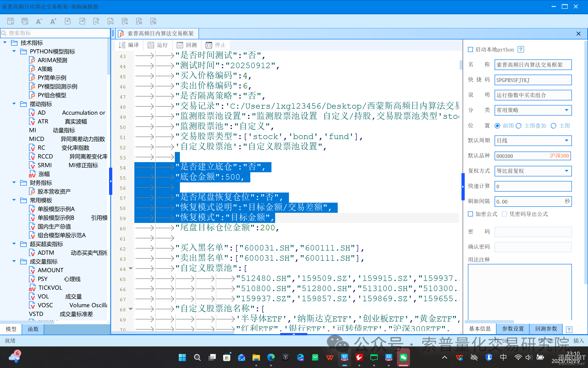Decrease font size with A- icon
The image size is (588, 368).
[39, 21]
